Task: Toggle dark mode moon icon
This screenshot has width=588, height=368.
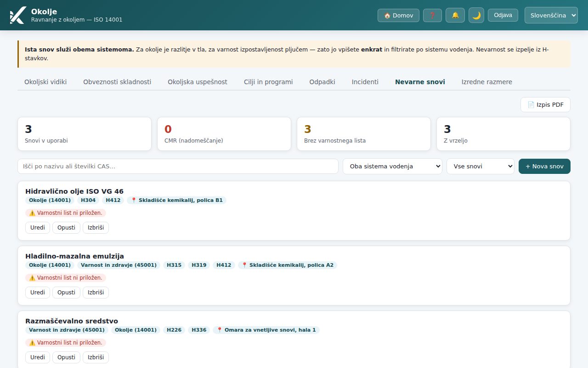Action: coord(476,15)
